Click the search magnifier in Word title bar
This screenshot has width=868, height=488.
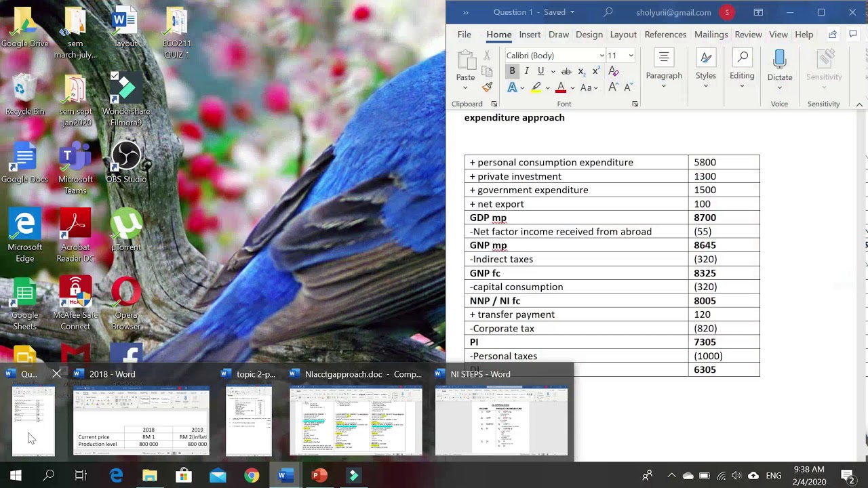point(608,12)
